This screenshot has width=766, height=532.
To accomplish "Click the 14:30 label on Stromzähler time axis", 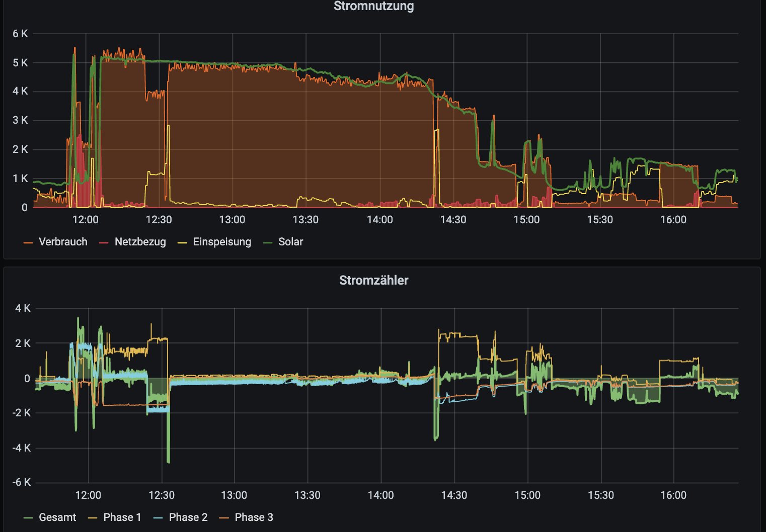I will coord(454,495).
